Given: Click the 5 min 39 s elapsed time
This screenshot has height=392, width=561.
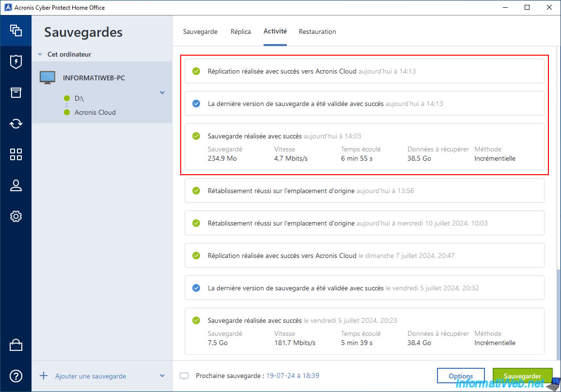Looking at the screenshot, I should click(x=357, y=343).
